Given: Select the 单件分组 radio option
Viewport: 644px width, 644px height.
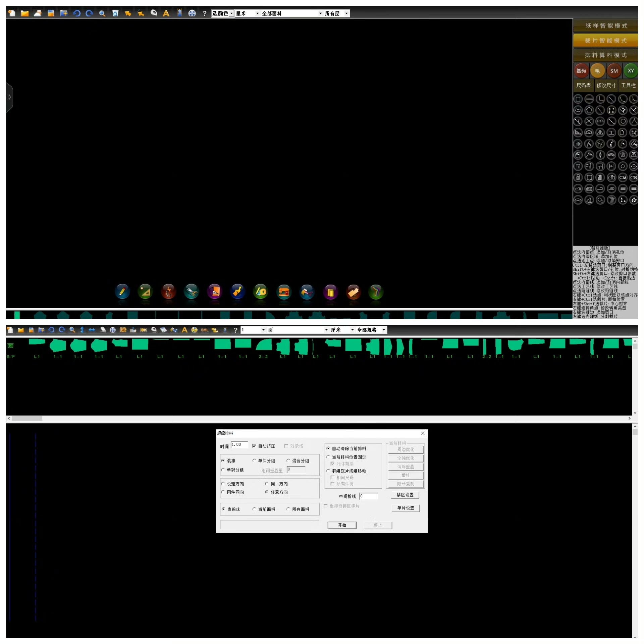Looking at the screenshot, I should click(254, 461).
